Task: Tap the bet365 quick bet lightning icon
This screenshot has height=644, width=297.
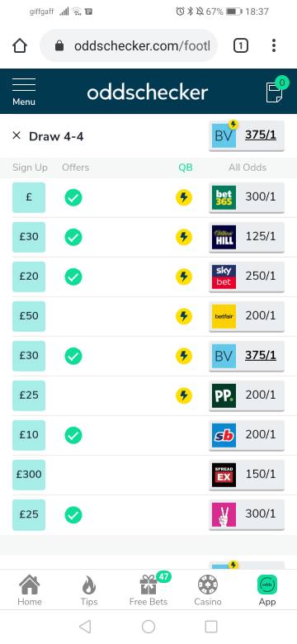Action: [184, 197]
